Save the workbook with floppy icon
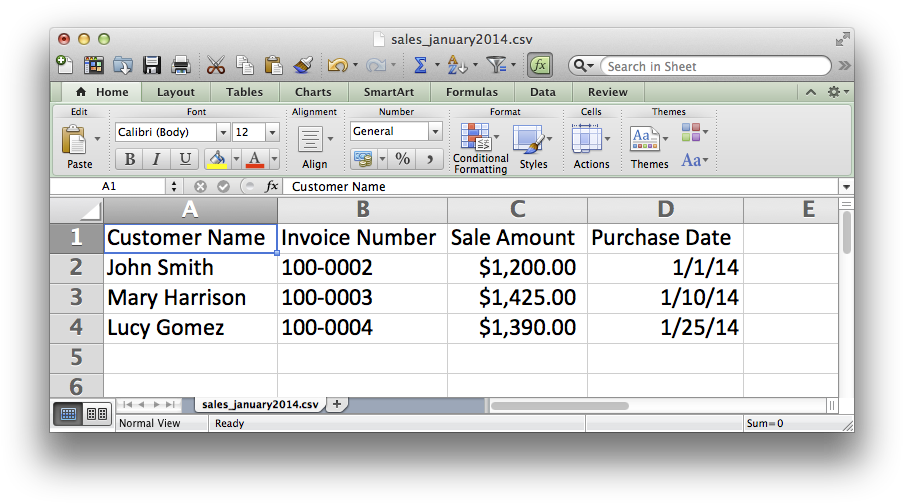The image size is (903, 503). [152, 65]
